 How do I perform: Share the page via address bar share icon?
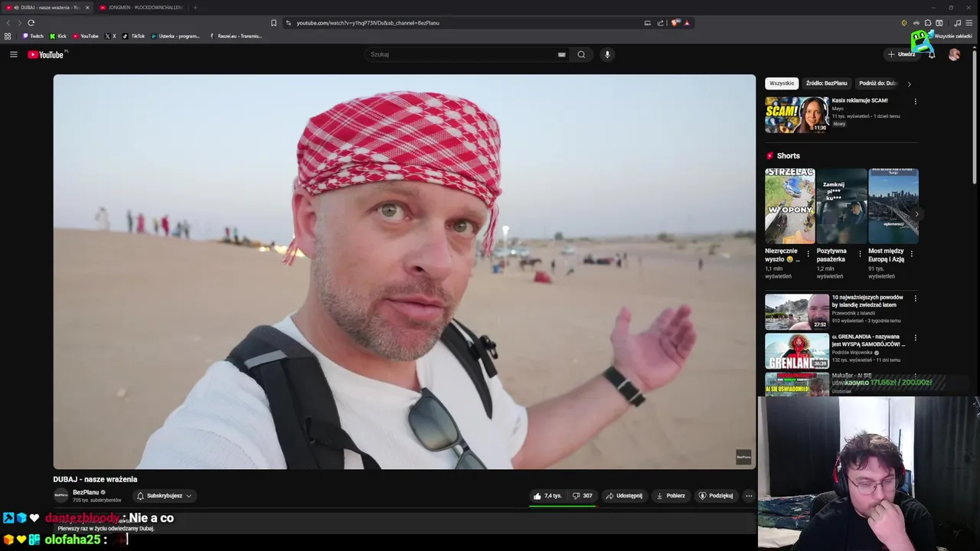pyautogui.click(x=660, y=23)
